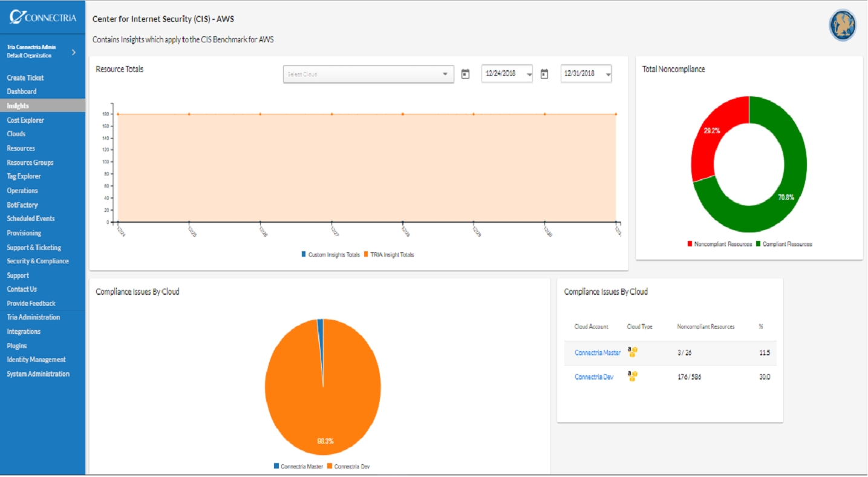
Task: Open the Connectria Master cloud account link
Action: click(598, 353)
